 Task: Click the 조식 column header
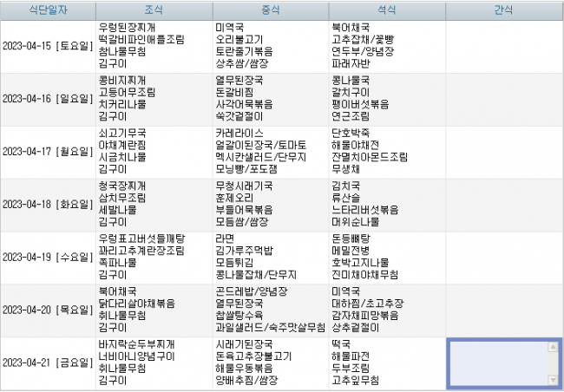153,10
